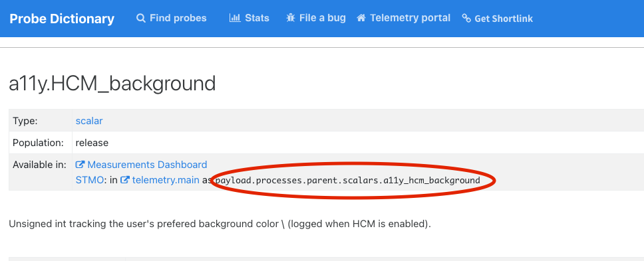The height and width of the screenshot is (261, 644).
Task: Click the magnifying glass search icon
Action: [x=141, y=18]
